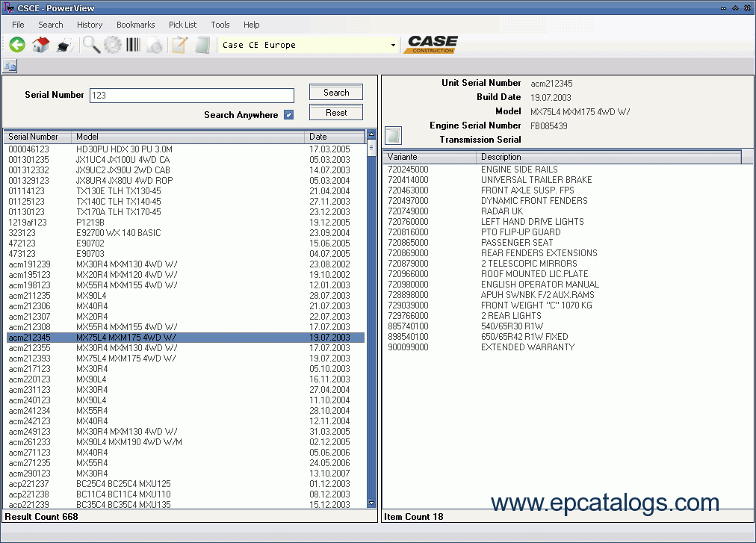Screen dimensions: 756x543
Task: Select the highlighted row acm212345
Action: tap(185, 338)
